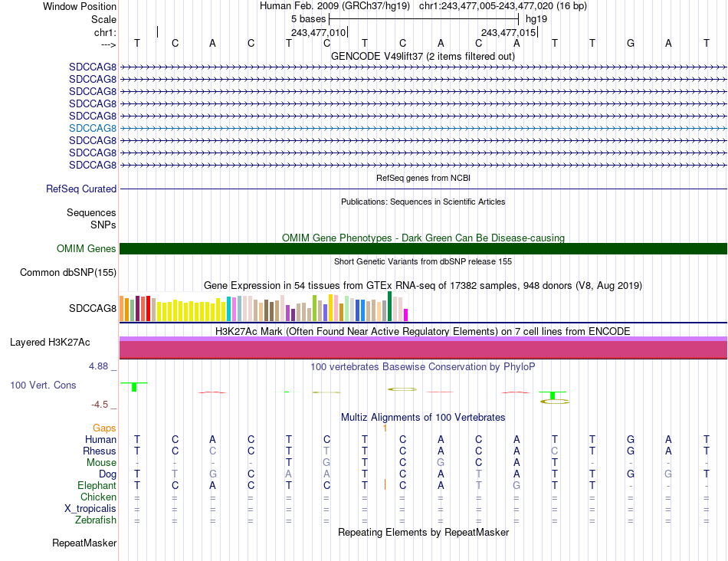Open the RepeatMasker track label
Image resolution: width=728 pixels, height=561 pixels.
pyautogui.click(x=84, y=543)
